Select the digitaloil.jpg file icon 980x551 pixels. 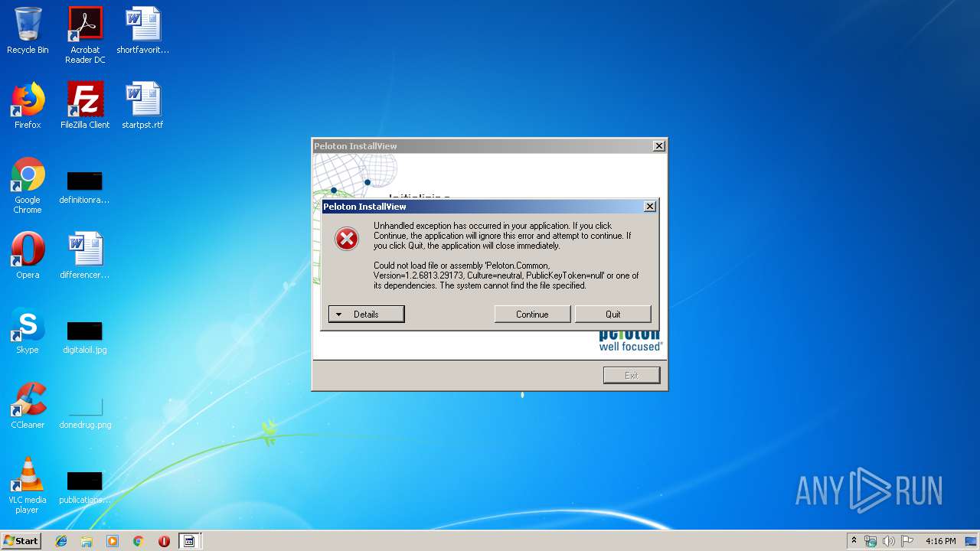coord(84,337)
